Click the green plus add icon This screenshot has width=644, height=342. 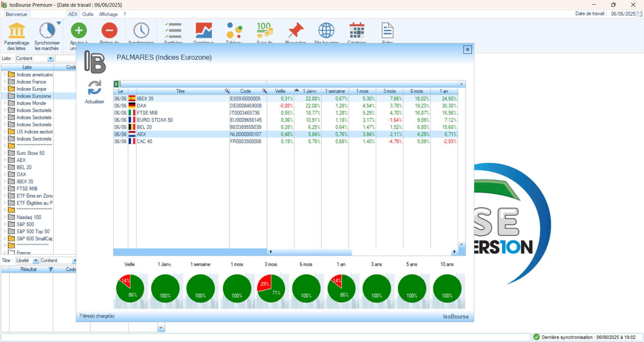click(x=79, y=31)
